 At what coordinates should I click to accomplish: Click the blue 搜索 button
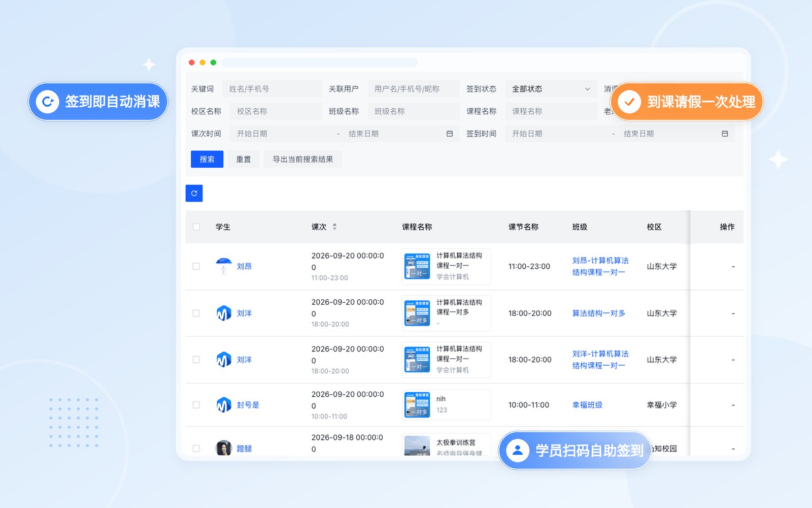coord(207,159)
